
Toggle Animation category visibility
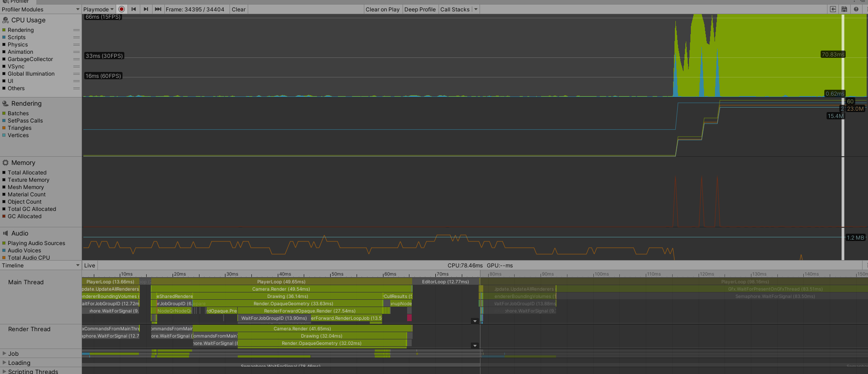[4, 52]
